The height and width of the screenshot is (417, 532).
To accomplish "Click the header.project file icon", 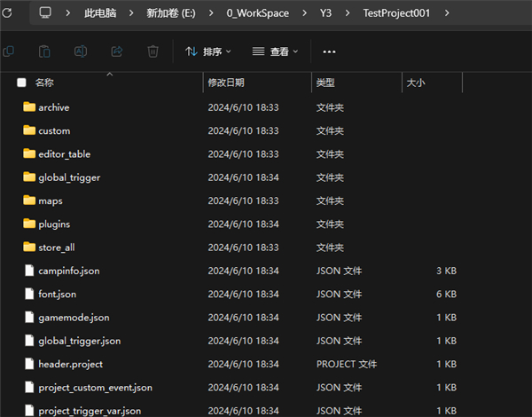I will [29, 364].
